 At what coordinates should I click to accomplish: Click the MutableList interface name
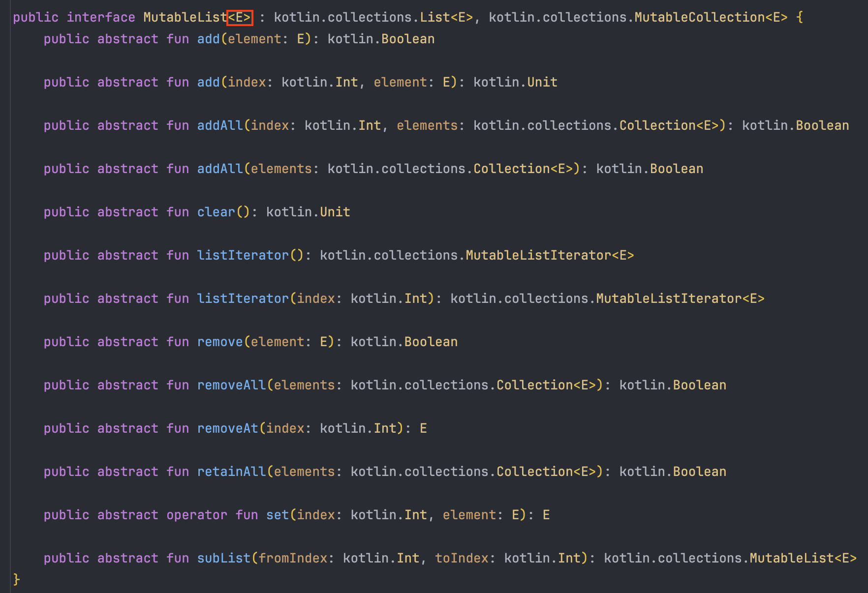point(185,17)
